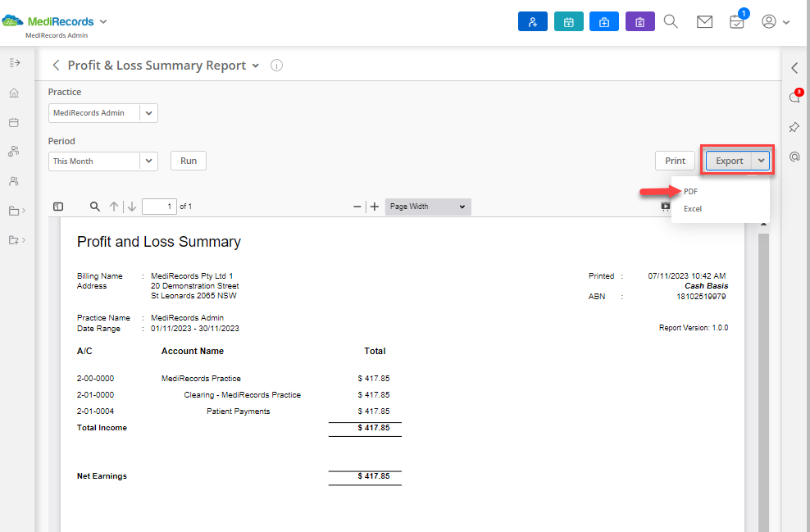Expand the left sidebar menu
The image size is (810, 532).
tap(15, 63)
